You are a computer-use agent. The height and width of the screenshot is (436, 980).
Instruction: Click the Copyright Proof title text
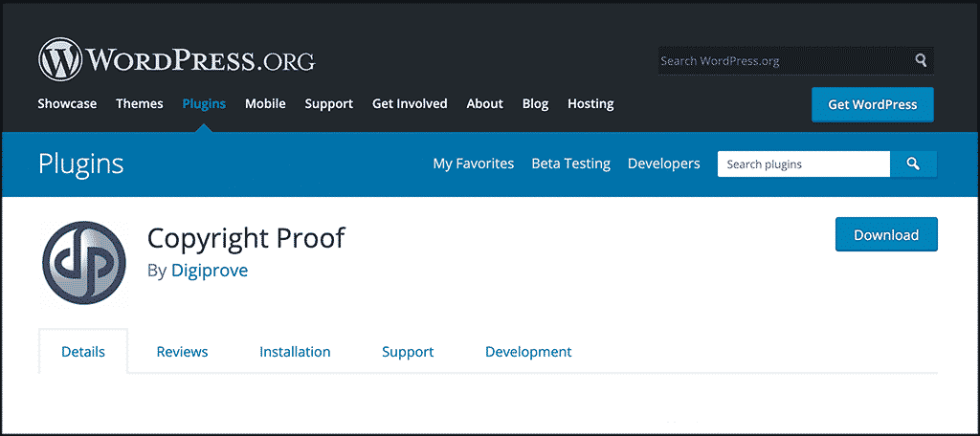coord(246,238)
